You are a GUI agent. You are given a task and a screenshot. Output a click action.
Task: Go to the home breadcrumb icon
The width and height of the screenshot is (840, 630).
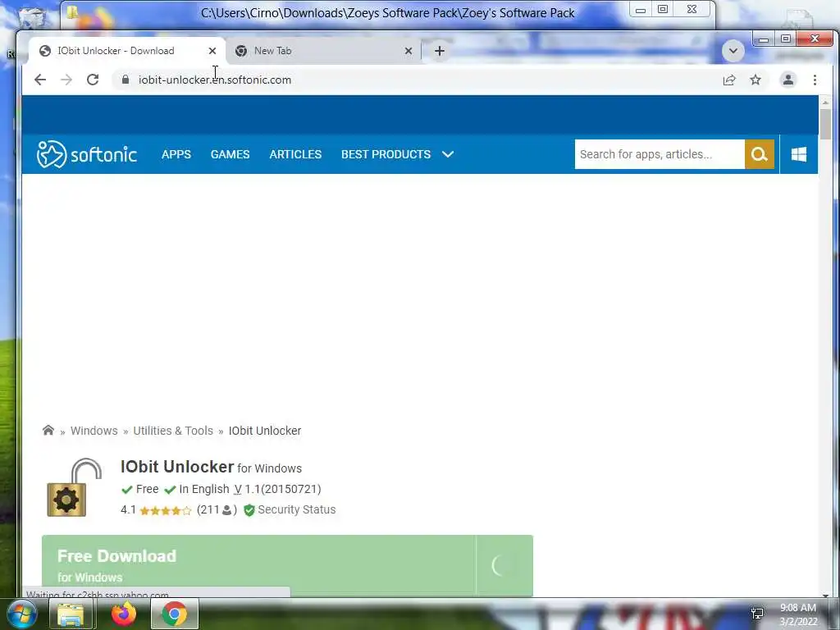[48, 430]
